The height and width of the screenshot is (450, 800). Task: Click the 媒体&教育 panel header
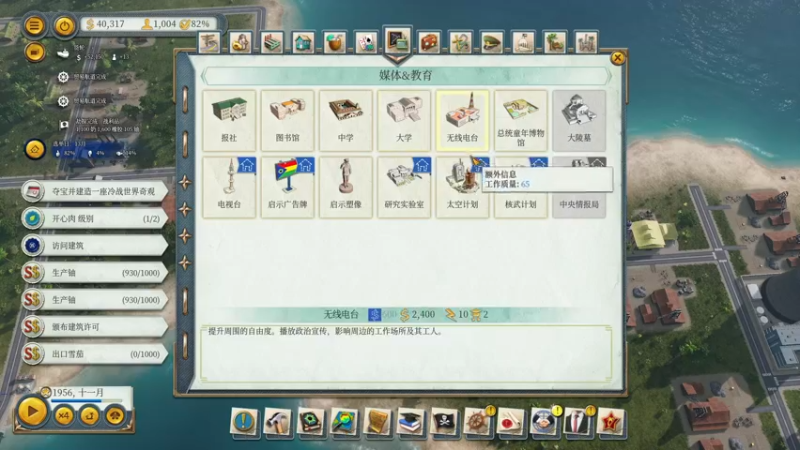click(x=406, y=76)
